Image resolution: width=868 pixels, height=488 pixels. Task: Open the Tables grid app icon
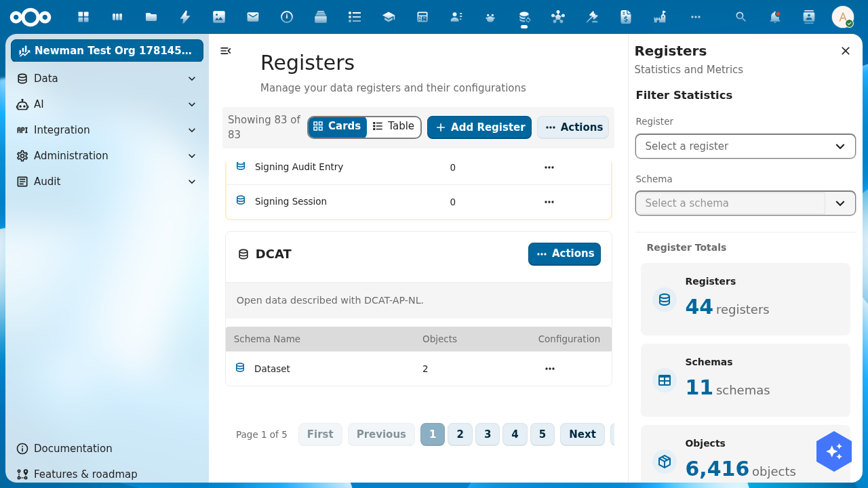pyautogui.click(x=422, y=17)
